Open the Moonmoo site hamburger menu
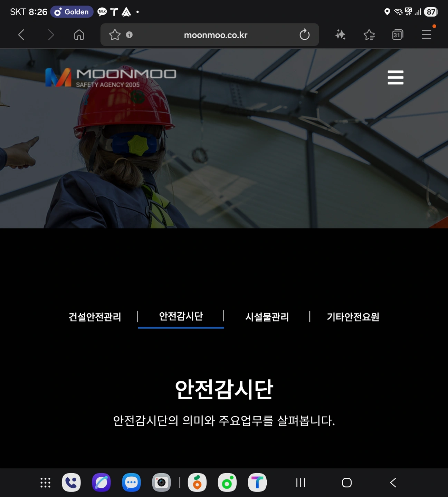The height and width of the screenshot is (497, 448). tap(395, 77)
